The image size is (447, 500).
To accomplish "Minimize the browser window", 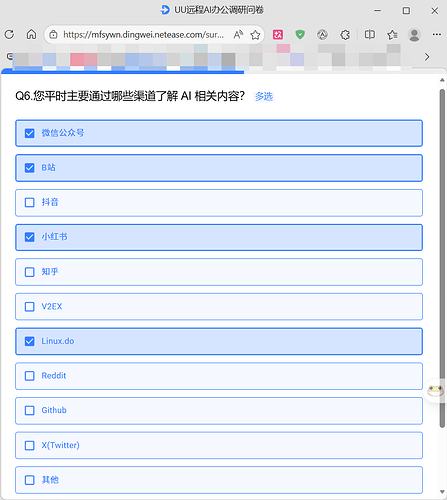I will (377, 11).
